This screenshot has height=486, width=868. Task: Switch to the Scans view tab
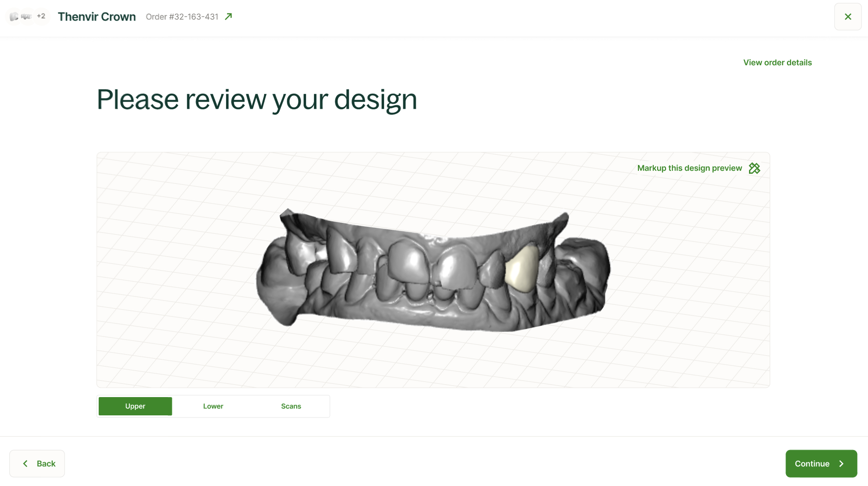coord(291,406)
